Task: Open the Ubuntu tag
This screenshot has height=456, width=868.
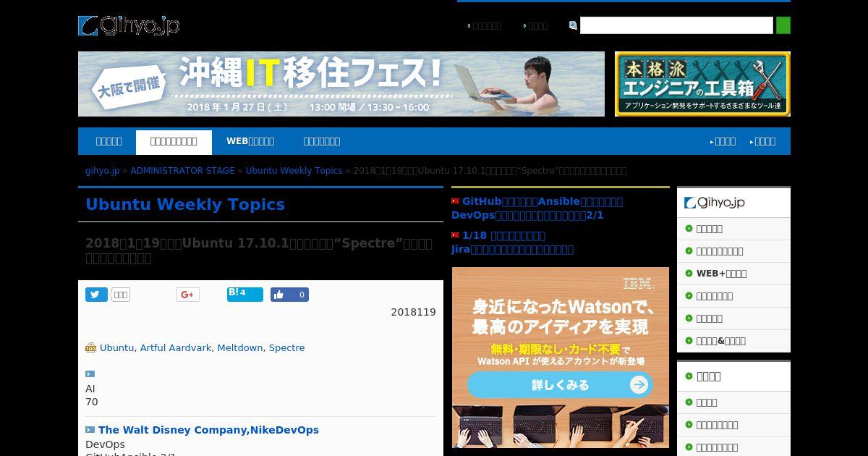Action: [x=116, y=347]
